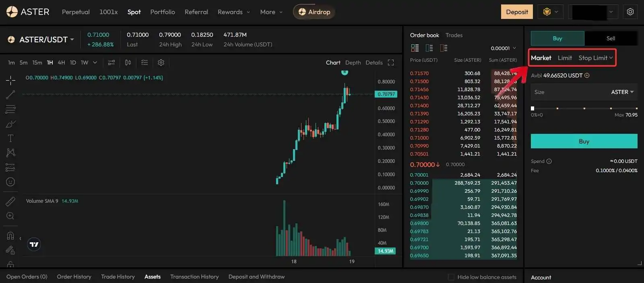Click the green Buy submit button
Screen dimensions: 644x283
(584, 141)
